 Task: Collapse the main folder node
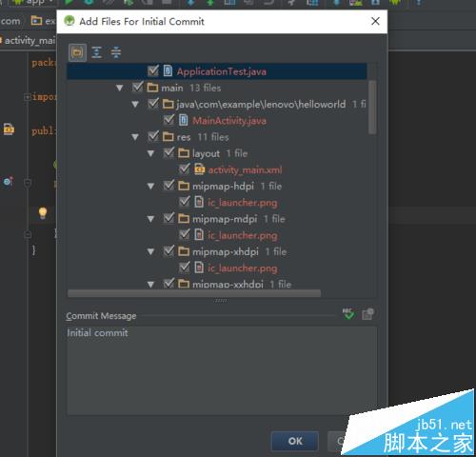(120, 88)
